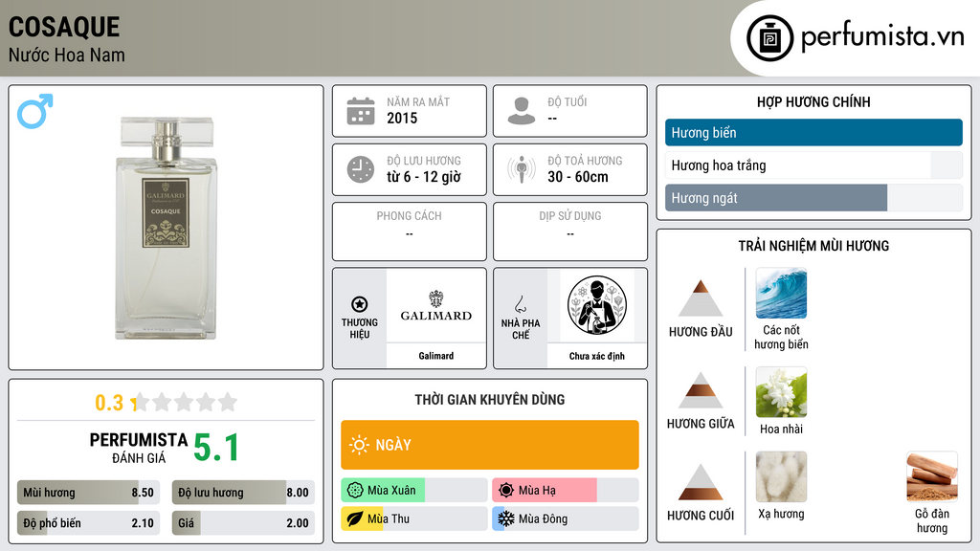Click the orange Ngày recommended-time bar
This screenshot has height=551, width=980.
click(x=490, y=445)
